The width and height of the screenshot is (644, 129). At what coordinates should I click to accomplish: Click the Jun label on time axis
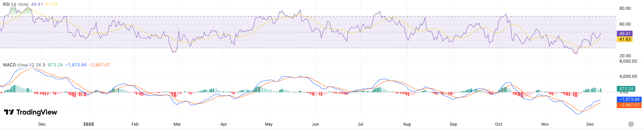[315, 124]
